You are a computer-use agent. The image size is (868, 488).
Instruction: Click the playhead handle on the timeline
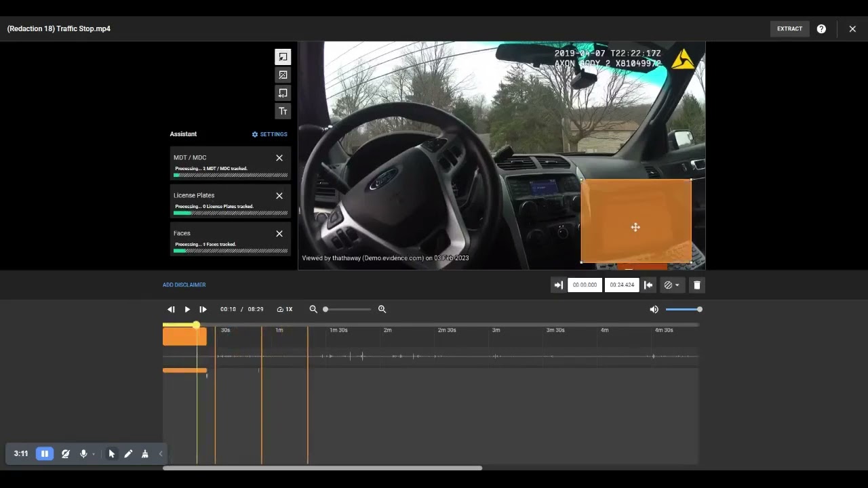(197, 325)
